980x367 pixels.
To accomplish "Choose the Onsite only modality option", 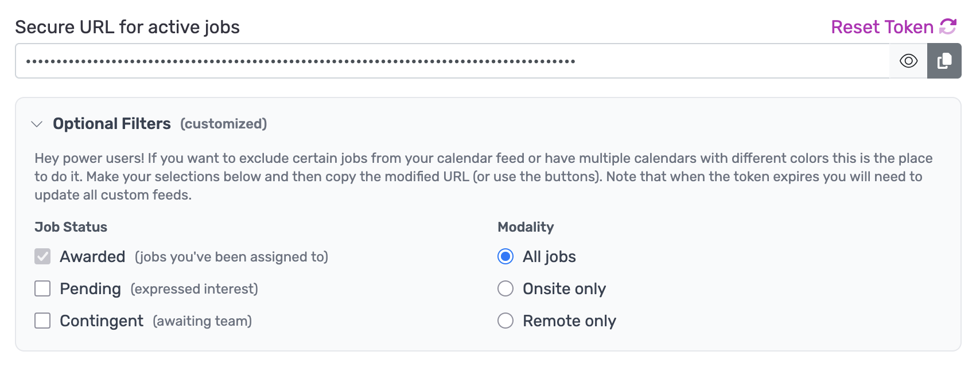I will [x=505, y=288].
